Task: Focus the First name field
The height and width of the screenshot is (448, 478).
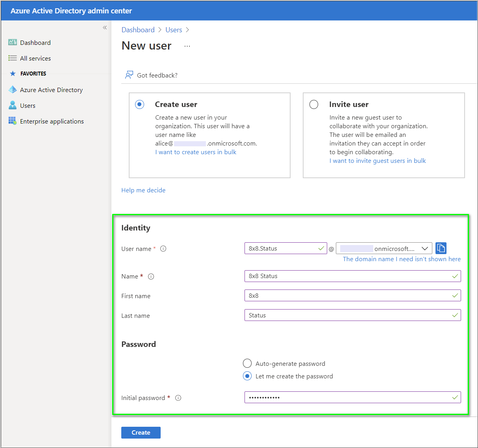Action: tap(352, 296)
